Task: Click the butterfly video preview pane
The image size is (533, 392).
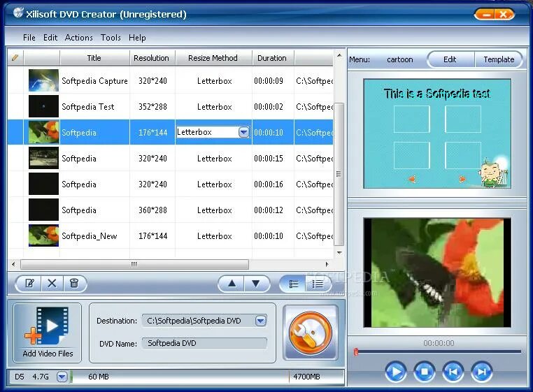Action: (437, 273)
